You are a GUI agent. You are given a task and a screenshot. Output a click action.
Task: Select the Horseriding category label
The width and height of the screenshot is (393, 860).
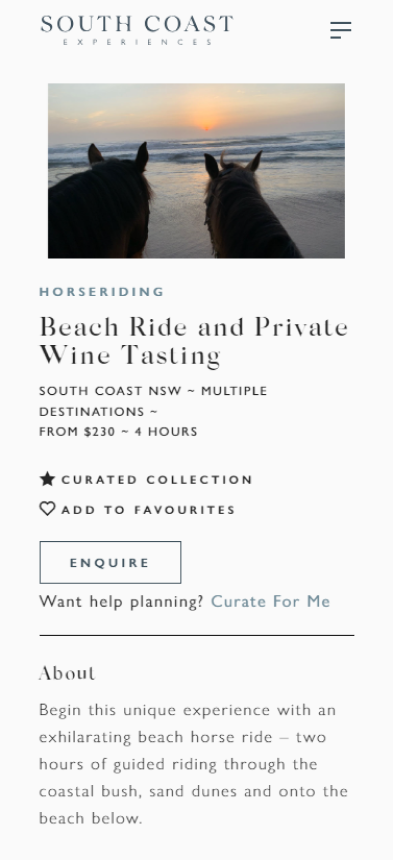(101, 292)
